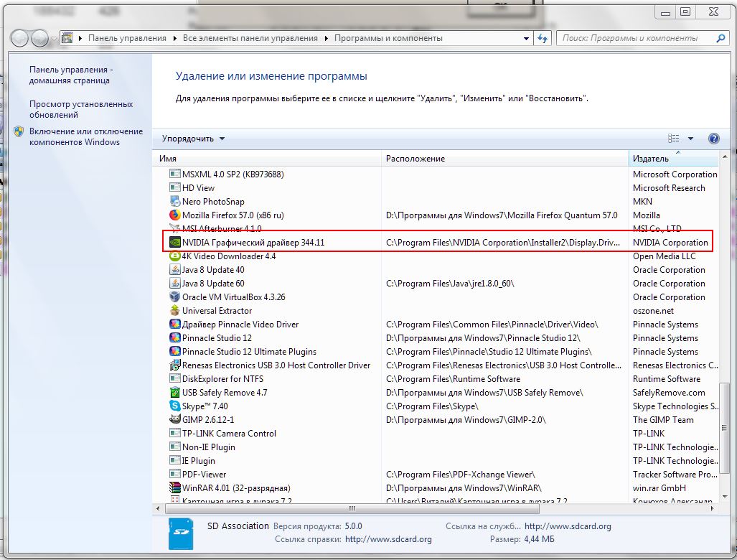Select the Non-IE Plugin row name
This screenshot has width=737, height=560.
(209, 447)
